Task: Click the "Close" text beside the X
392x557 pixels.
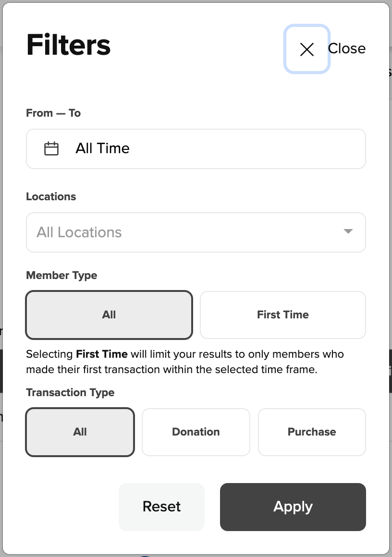Action: (x=347, y=48)
